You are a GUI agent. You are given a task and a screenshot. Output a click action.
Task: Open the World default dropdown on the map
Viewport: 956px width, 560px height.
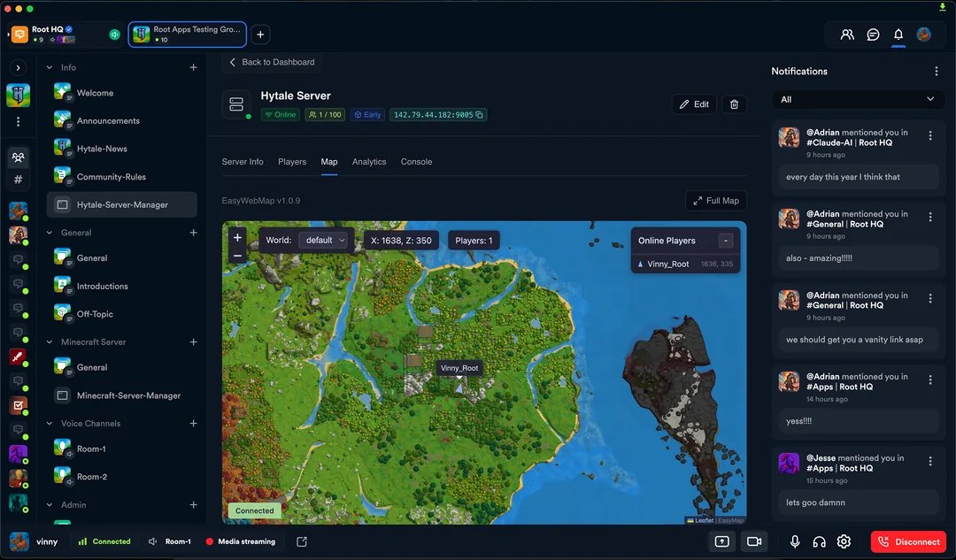click(326, 240)
